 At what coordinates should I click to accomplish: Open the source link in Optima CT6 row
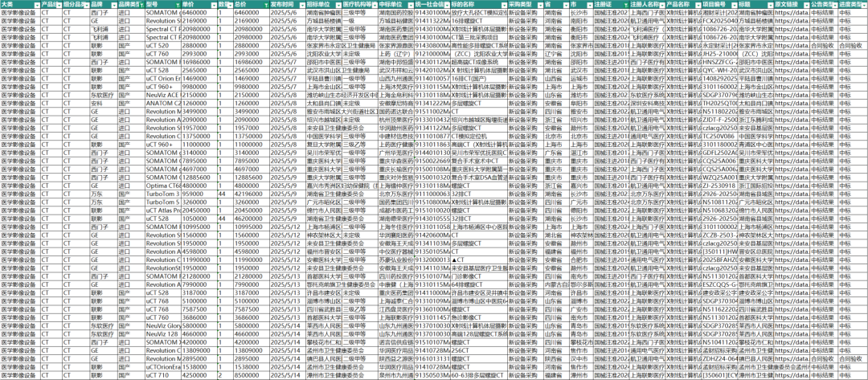[792, 186]
